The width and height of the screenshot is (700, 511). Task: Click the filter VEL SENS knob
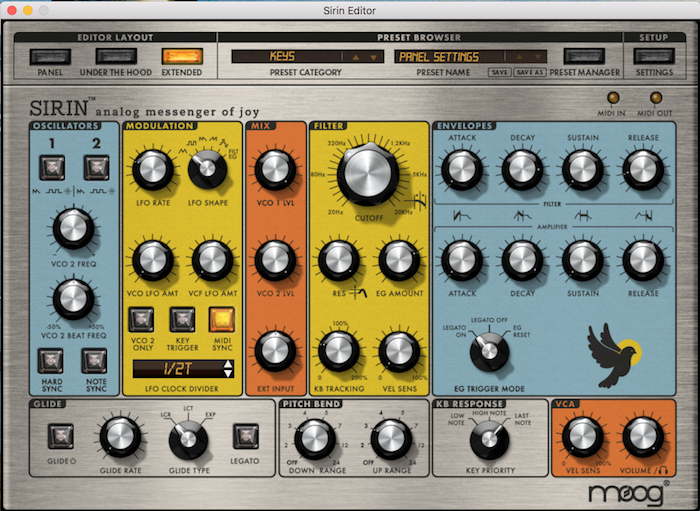coord(399,351)
